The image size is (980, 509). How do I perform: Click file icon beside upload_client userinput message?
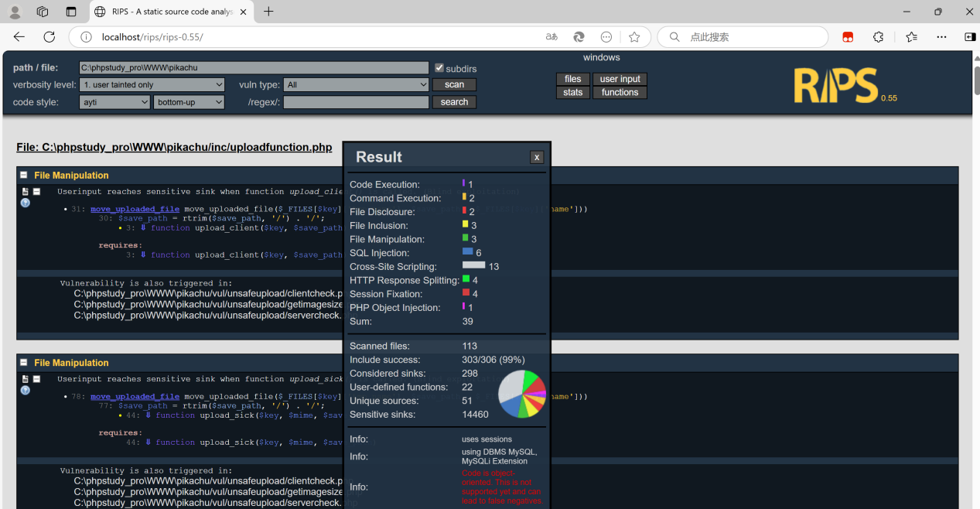25,191
